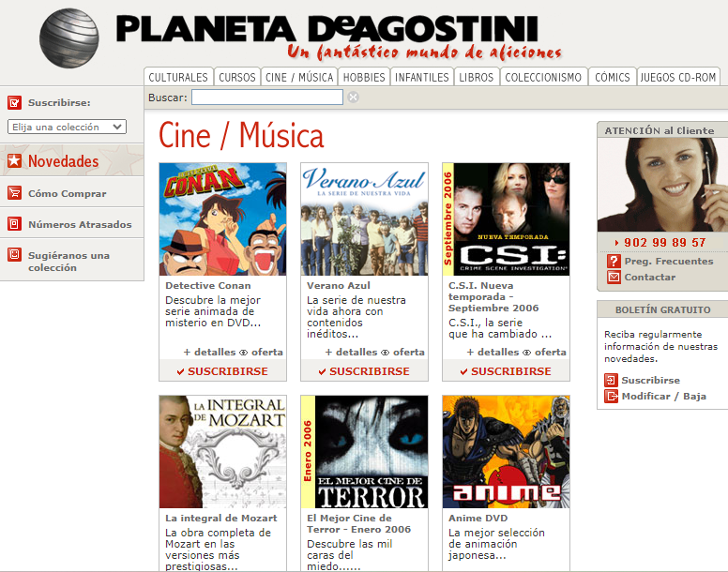Viewport: 728px width, 572px height.
Task: Click the CSI Nueva Temporada cover image
Action: [506, 219]
